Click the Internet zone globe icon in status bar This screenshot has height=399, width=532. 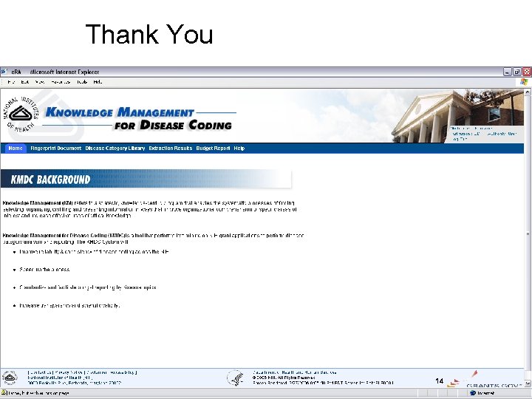pos(473,393)
